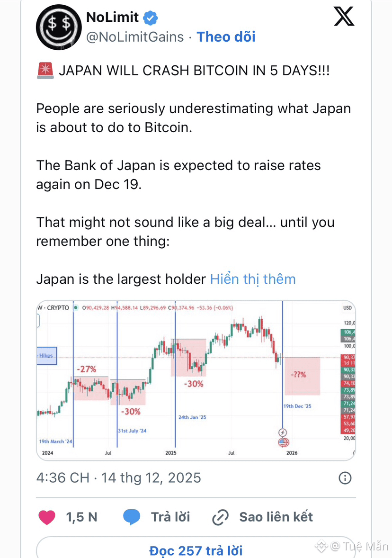
Task: Open the X logo link
Action: [x=344, y=17]
